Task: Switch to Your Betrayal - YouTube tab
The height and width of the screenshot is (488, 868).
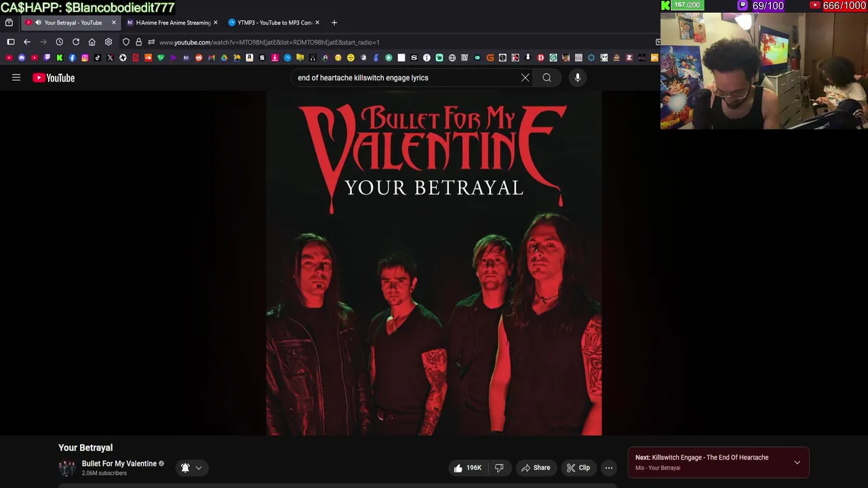Action: (71, 22)
